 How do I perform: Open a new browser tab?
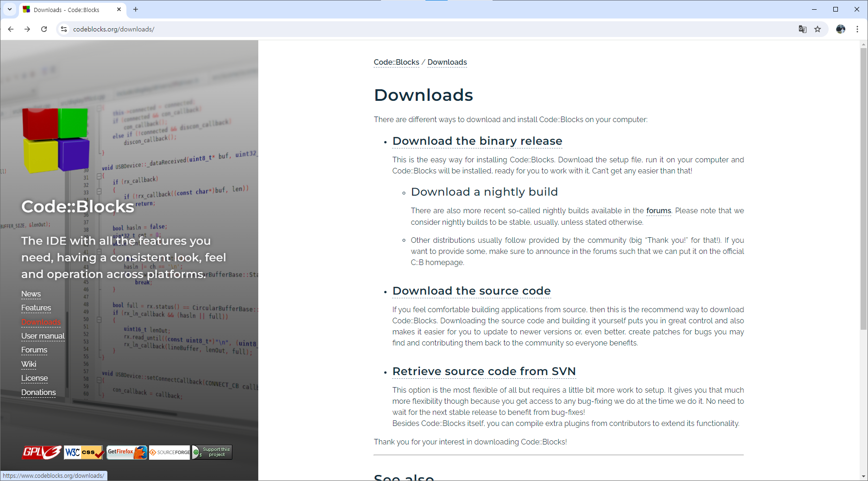(x=136, y=9)
